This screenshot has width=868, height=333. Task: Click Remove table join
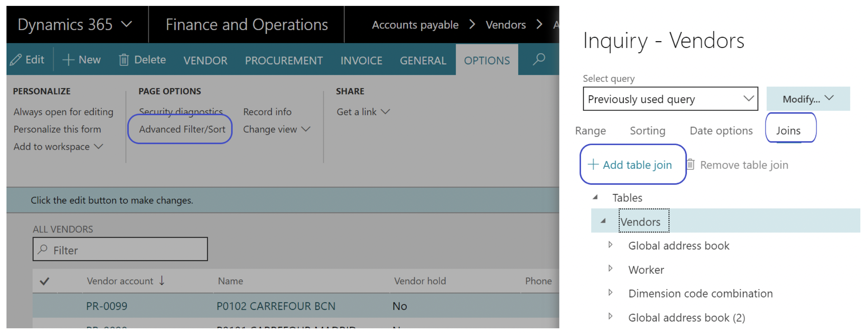coord(737,165)
